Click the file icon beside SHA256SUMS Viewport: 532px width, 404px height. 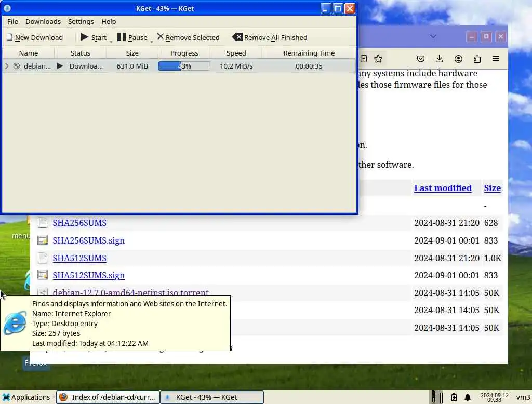pos(43,223)
